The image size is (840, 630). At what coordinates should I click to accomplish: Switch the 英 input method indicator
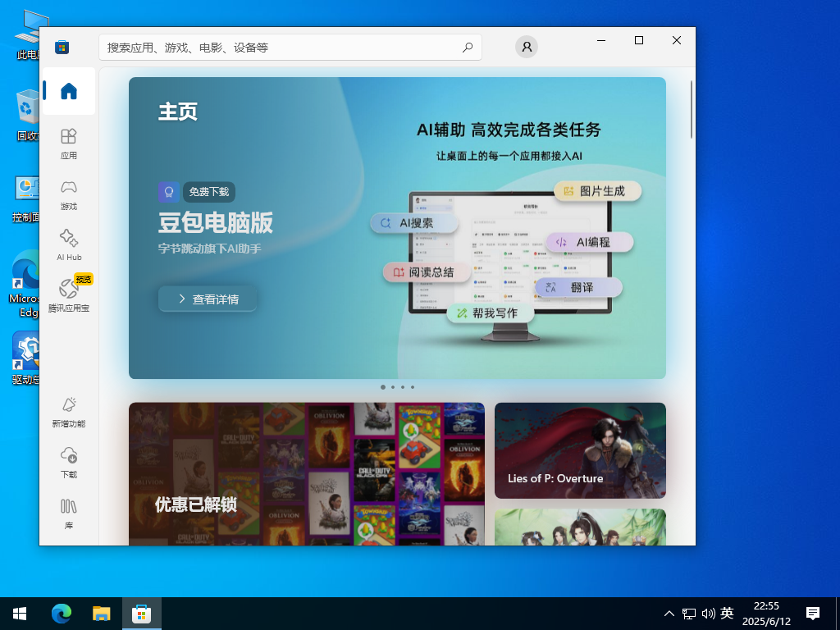coord(727,613)
